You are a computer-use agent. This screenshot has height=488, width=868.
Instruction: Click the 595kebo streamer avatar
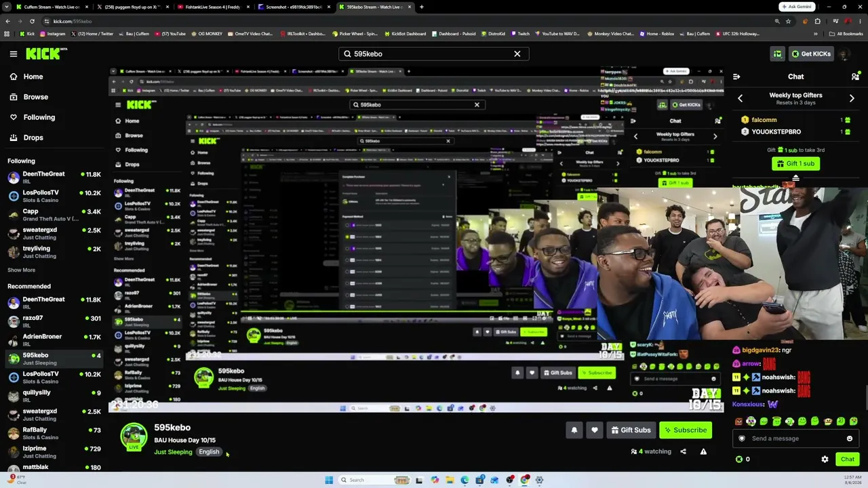click(x=134, y=437)
